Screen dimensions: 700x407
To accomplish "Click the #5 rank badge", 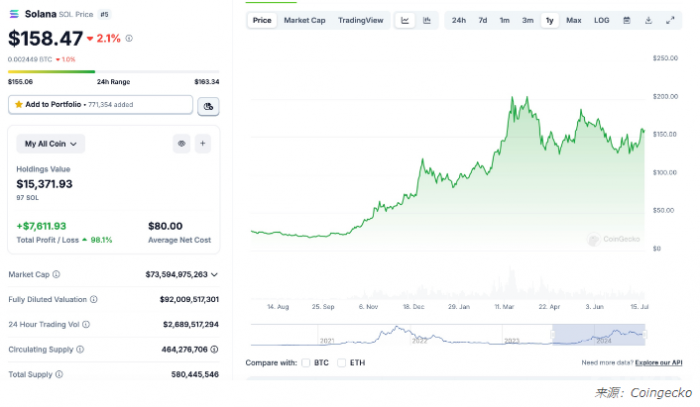I will 104,14.
